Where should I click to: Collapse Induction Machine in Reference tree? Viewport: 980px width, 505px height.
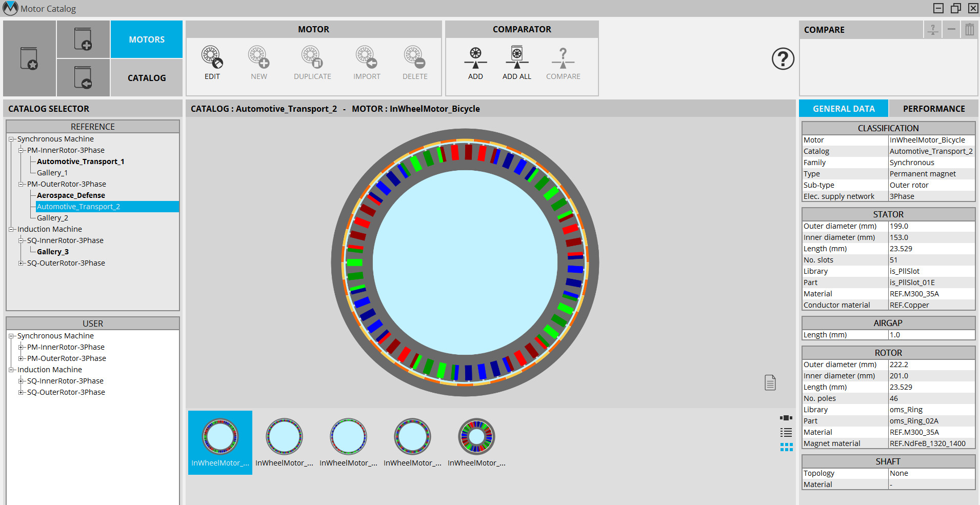pos(11,229)
